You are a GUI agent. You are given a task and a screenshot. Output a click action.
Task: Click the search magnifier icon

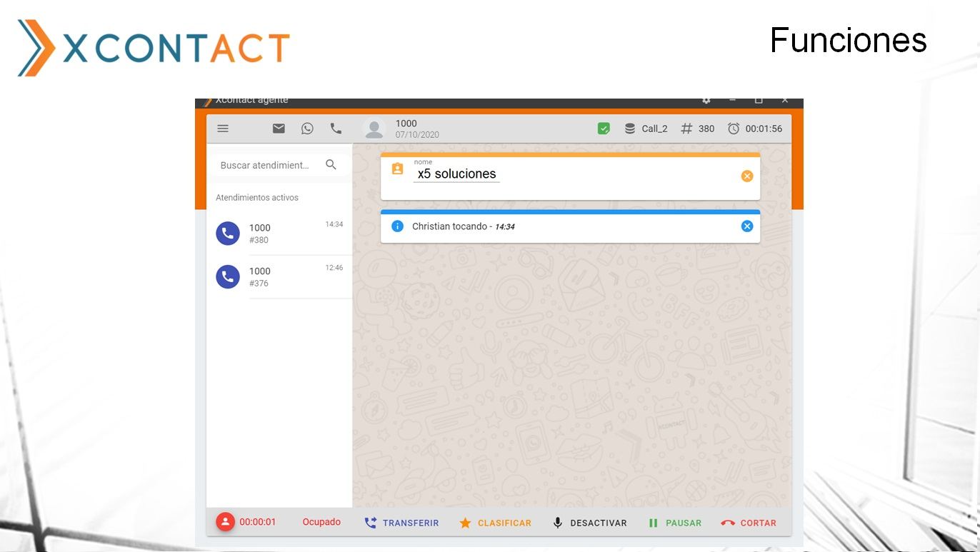331,164
